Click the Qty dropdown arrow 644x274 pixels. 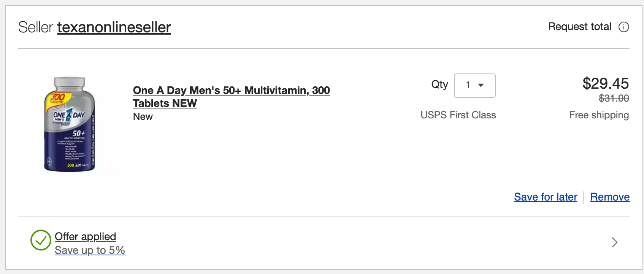coord(481,85)
